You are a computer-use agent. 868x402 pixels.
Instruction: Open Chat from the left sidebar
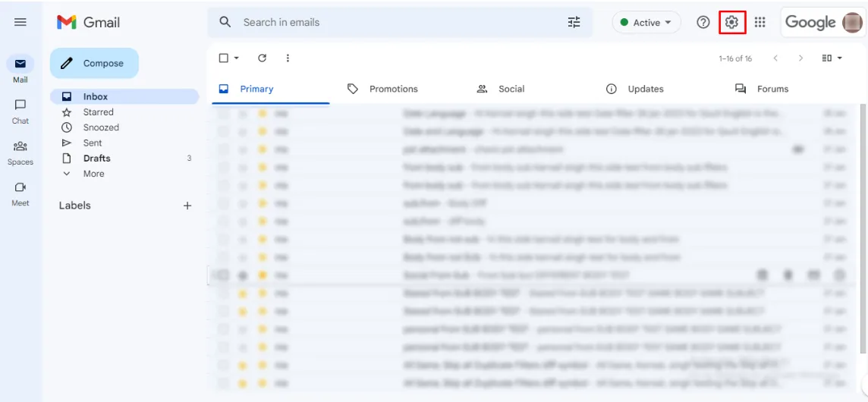[20, 111]
